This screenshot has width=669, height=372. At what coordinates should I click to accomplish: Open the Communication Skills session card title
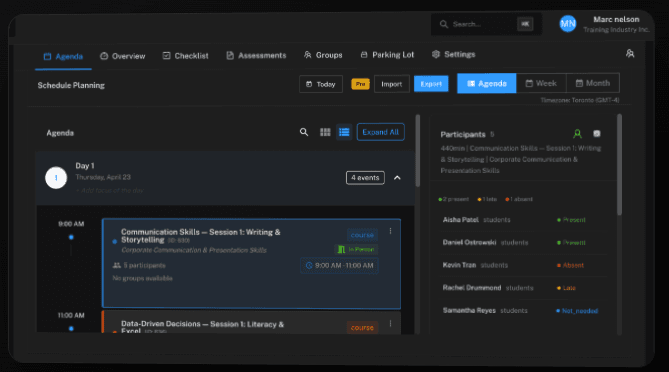pos(201,236)
